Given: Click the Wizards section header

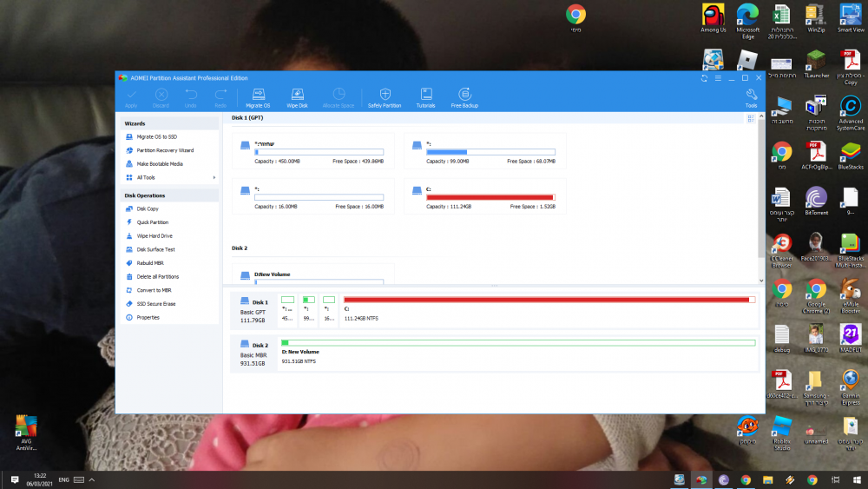Looking at the screenshot, I should [x=169, y=123].
